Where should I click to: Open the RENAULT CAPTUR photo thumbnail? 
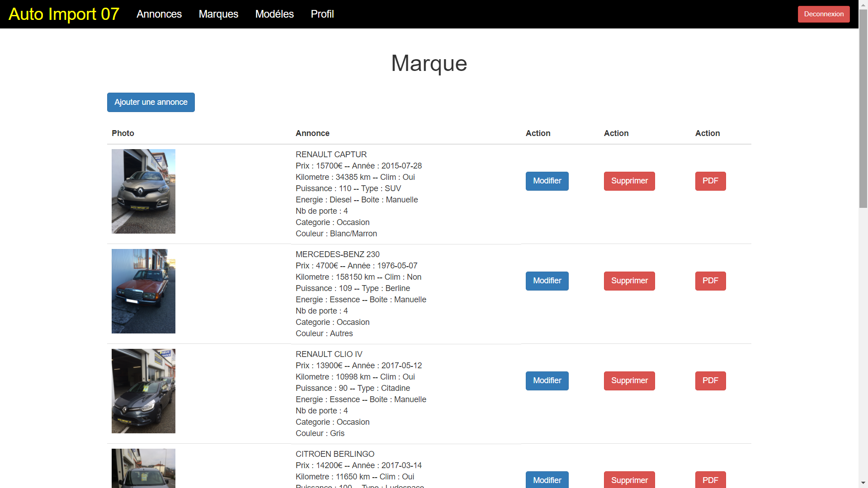pyautogui.click(x=143, y=192)
